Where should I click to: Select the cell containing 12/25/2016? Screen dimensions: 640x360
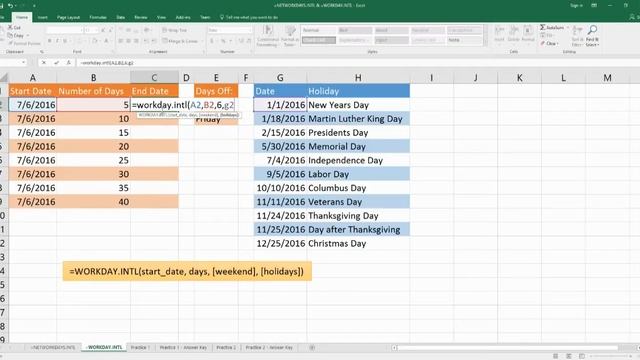(280, 244)
